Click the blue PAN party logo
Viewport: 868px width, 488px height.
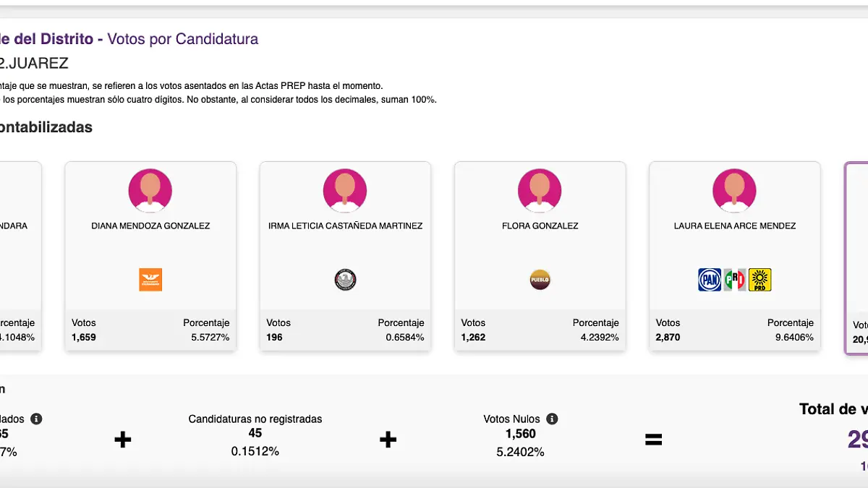tap(710, 280)
